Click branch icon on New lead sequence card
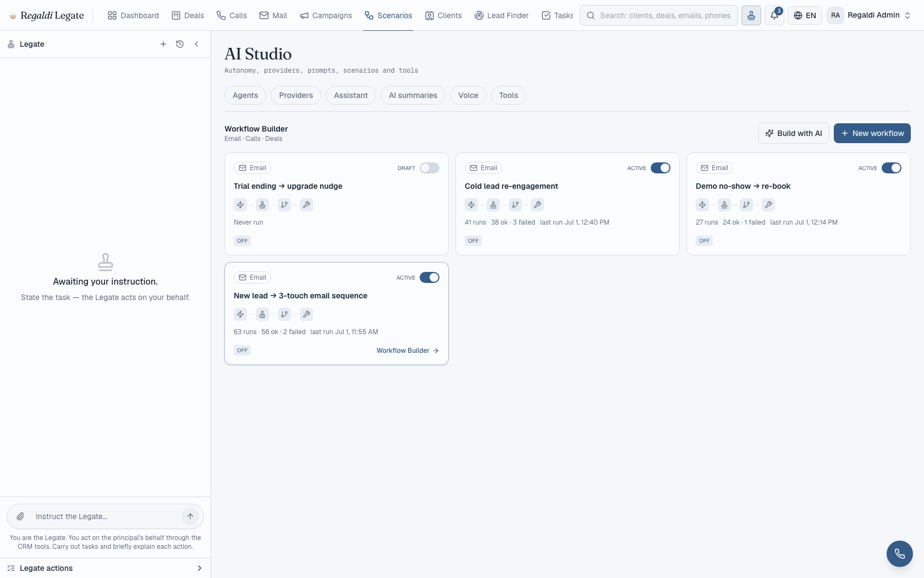 284,314
